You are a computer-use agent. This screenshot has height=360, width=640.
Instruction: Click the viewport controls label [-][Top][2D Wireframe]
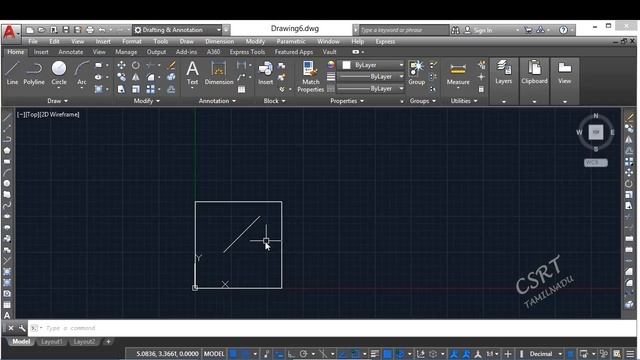click(x=48, y=115)
